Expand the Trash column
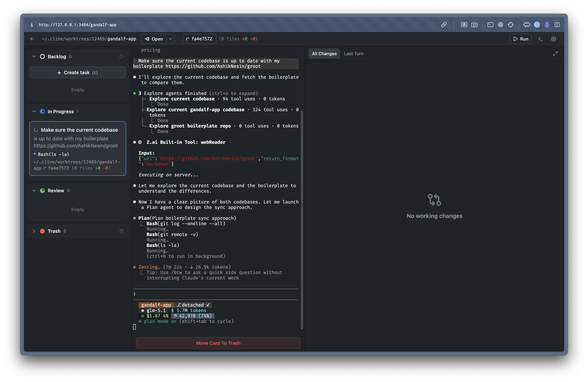 click(34, 231)
